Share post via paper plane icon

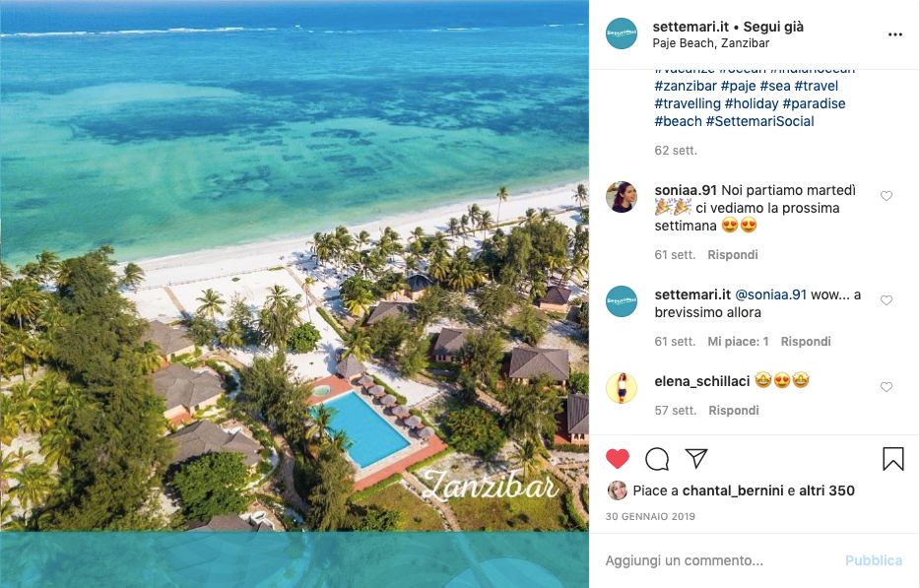click(x=696, y=458)
